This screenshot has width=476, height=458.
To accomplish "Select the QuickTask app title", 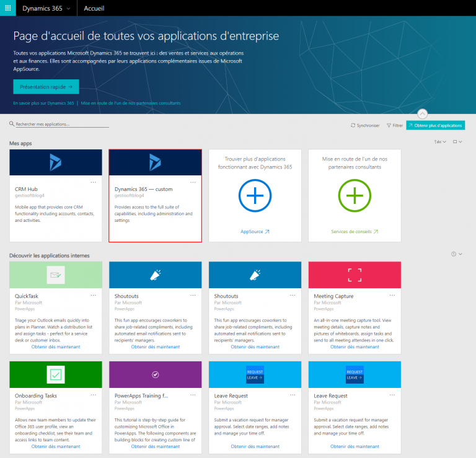I will (27, 296).
